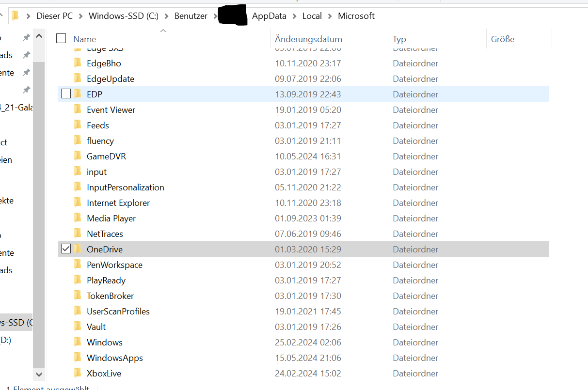This screenshot has height=390, width=588.
Task: Click the navigation pane scrollbar thumb
Action: [x=39, y=215]
